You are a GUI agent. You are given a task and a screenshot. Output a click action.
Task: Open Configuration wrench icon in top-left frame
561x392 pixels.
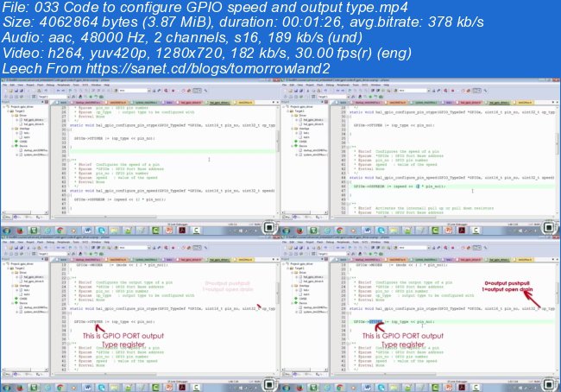click(x=205, y=91)
